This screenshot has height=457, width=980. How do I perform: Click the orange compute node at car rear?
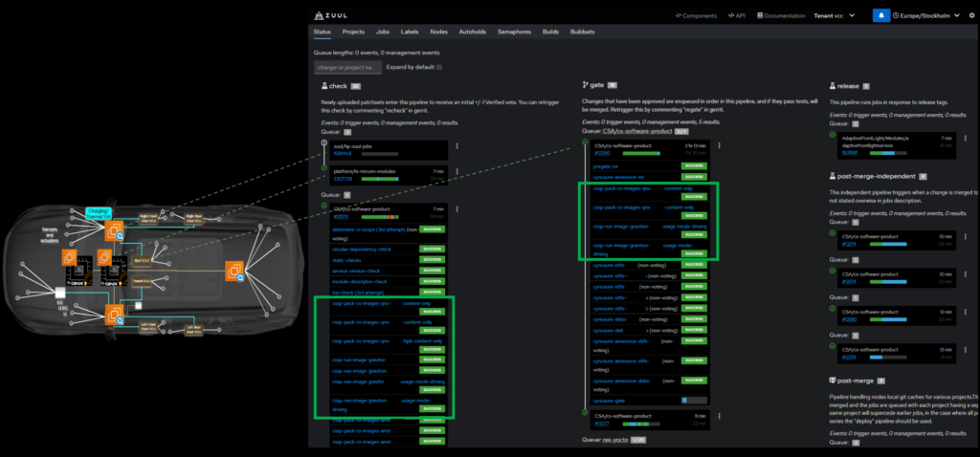[234, 271]
